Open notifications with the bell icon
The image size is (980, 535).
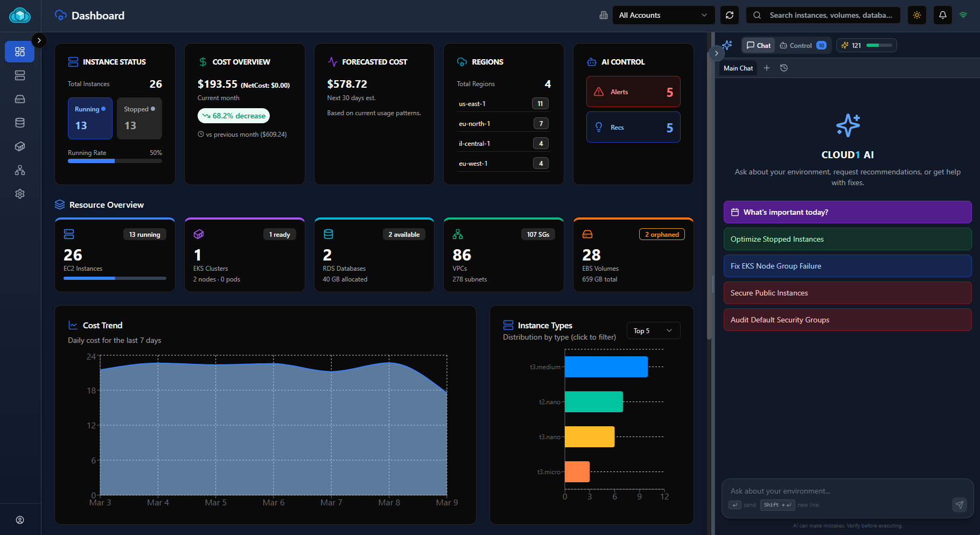pos(942,15)
